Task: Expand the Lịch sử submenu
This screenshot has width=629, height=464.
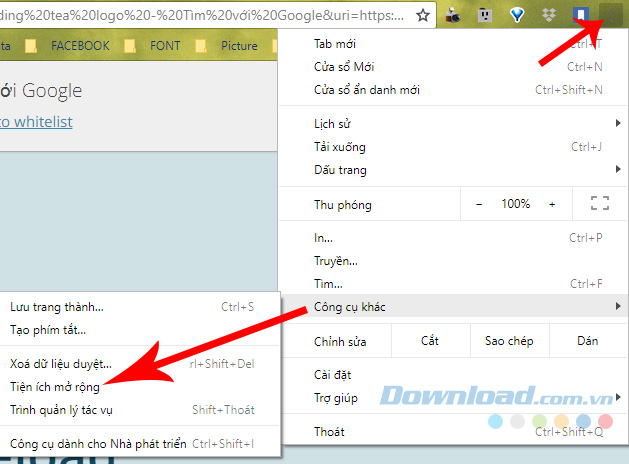Action: (453, 124)
